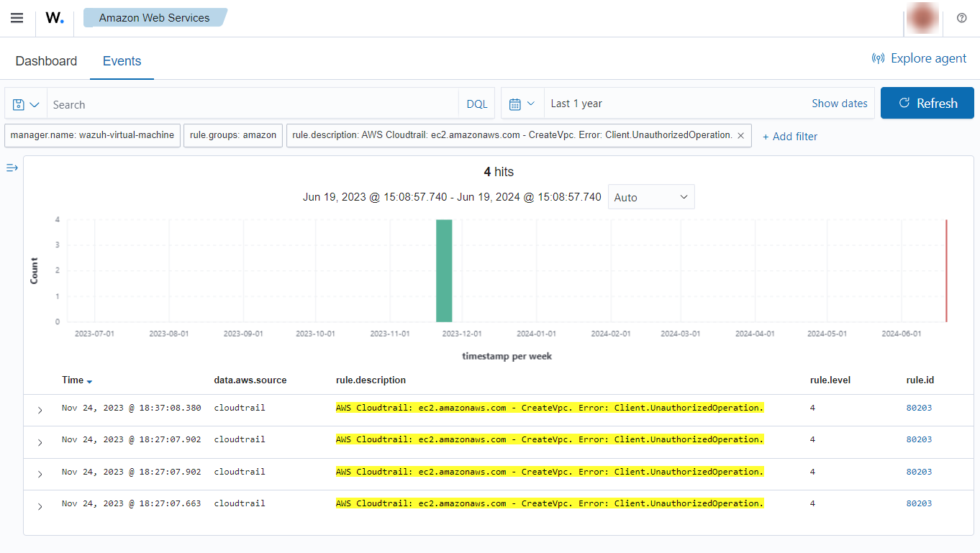Click the Wazuh logo icon
The width and height of the screenshot is (980, 553).
point(55,18)
